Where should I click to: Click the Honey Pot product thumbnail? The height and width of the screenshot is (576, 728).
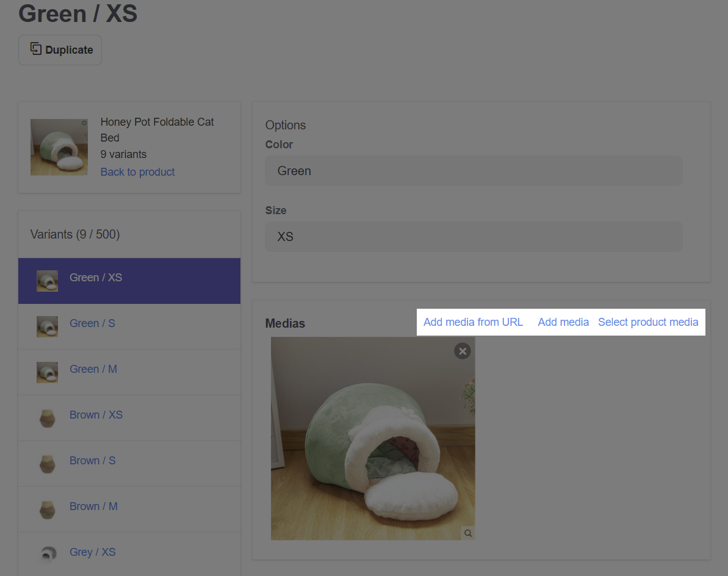[59, 147]
